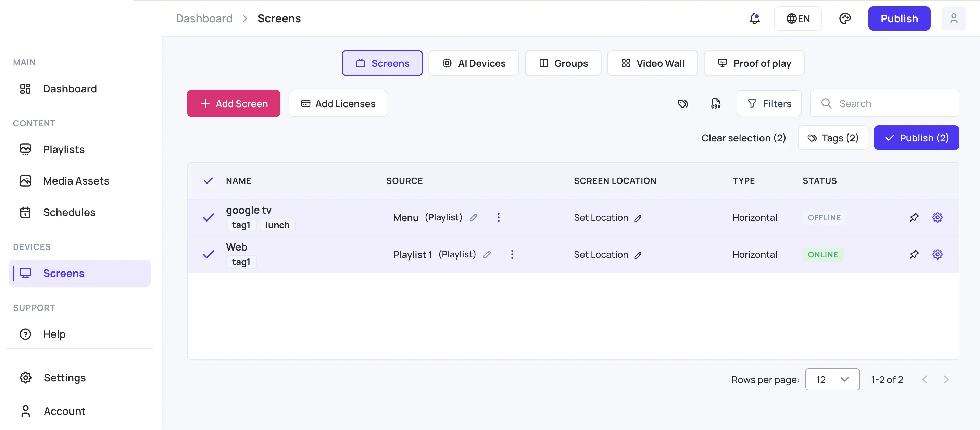Viewport: 980px width, 430px height.
Task: Open Screens in sidebar
Action: pyautogui.click(x=79, y=273)
